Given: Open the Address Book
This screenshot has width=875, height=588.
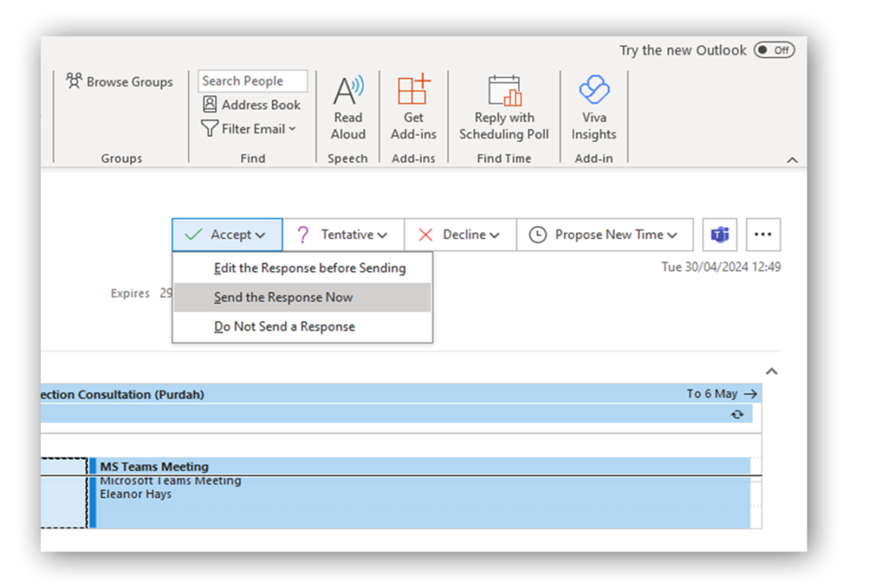Looking at the screenshot, I should coord(252,104).
